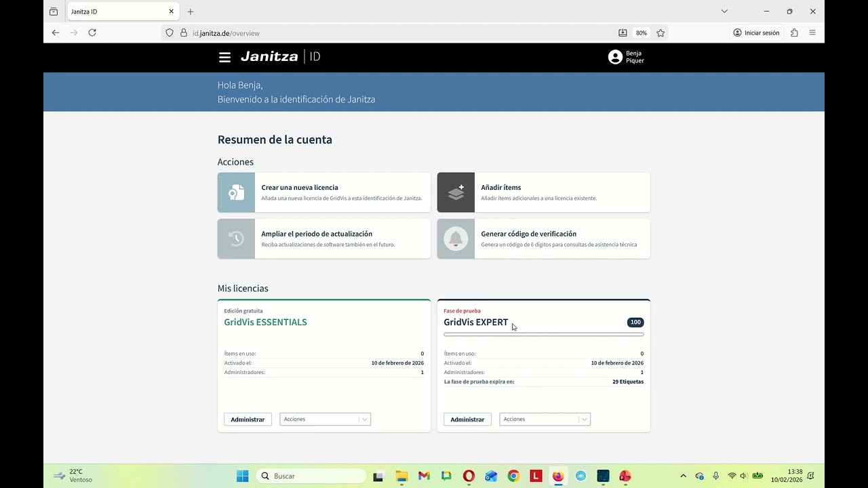The height and width of the screenshot is (488, 868).
Task: Open Acciones dropdown for GridVis EXPERT
Action: [545, 419]
